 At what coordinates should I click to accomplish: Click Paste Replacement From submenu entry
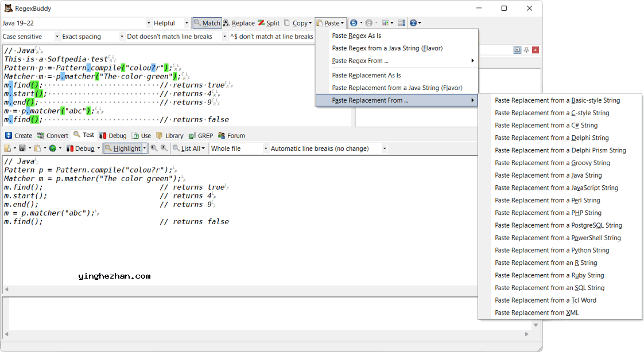[397, 100]
